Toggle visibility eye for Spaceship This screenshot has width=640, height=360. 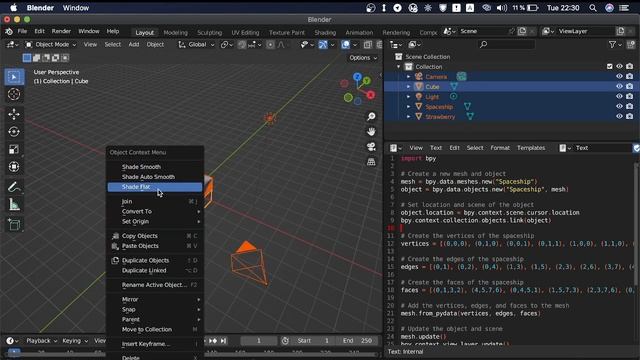(x=619, y=106)
